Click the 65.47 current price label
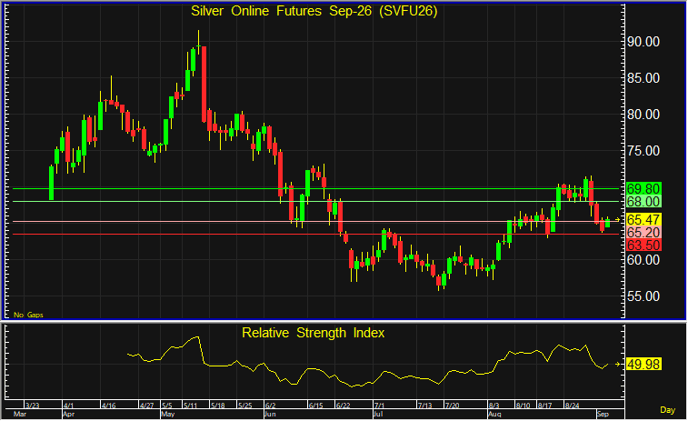 tap(643, 219)
